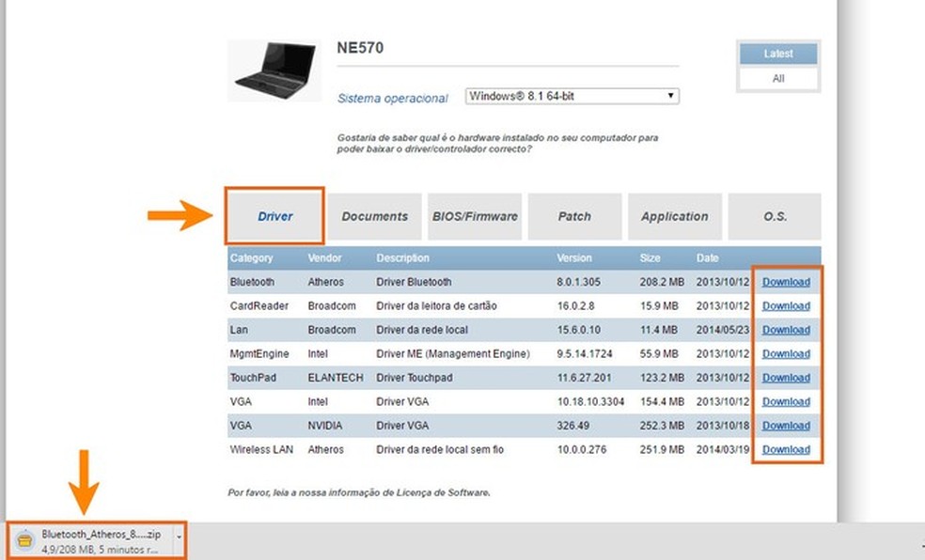
Task: Switch to the Documents tab
Action: pyautogui.click(x=375, y=216)
